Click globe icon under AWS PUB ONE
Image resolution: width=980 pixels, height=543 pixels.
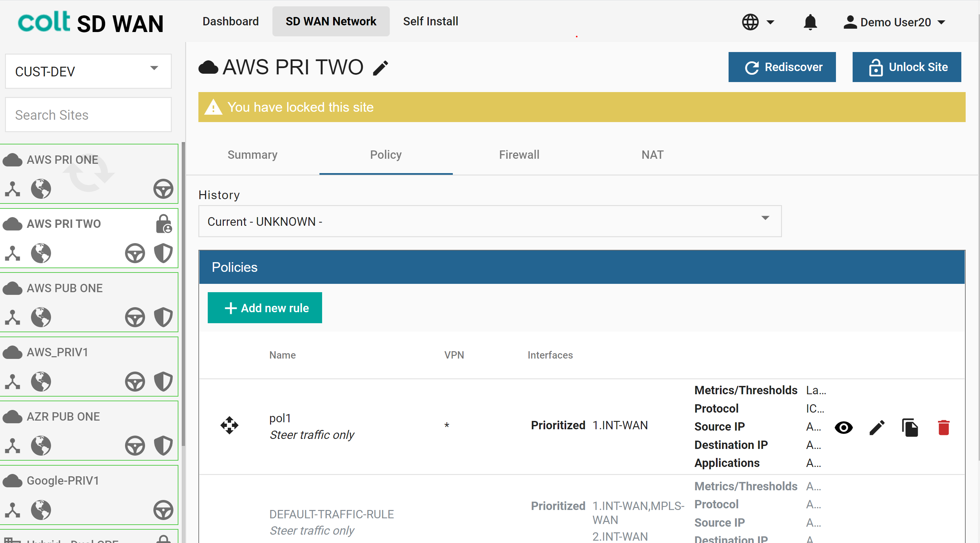(x=41, y=317)
